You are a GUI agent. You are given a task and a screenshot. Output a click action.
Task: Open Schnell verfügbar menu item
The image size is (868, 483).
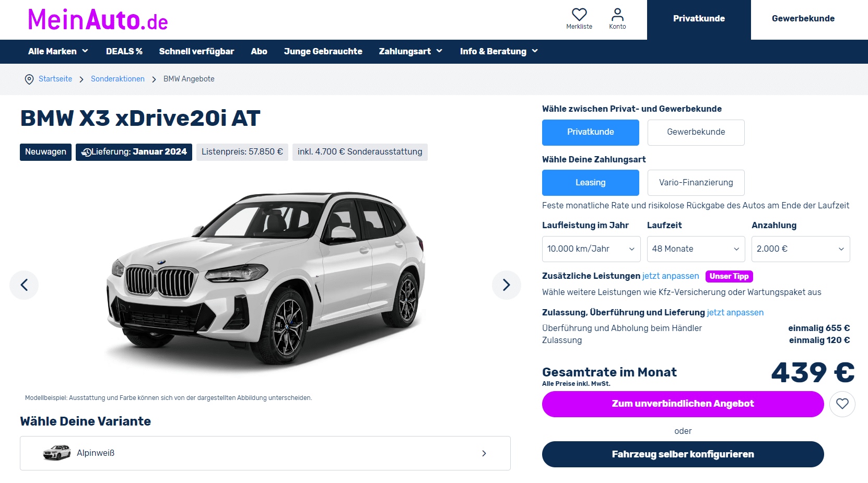coord(196,51)
